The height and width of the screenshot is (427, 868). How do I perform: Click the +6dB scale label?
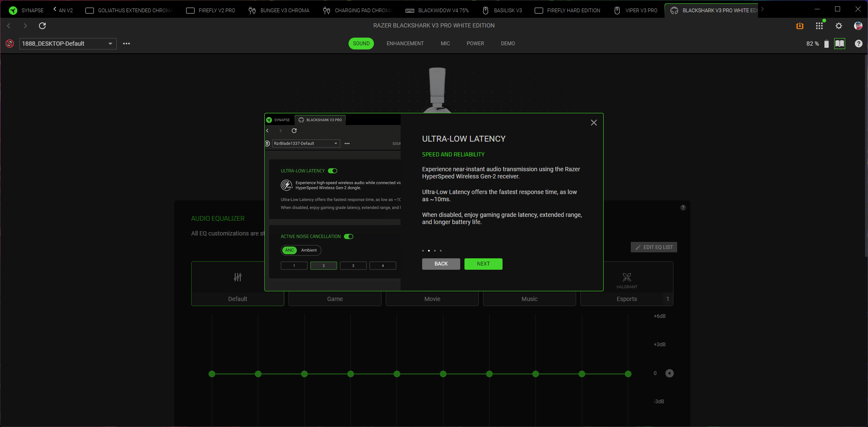coord(659,316)
